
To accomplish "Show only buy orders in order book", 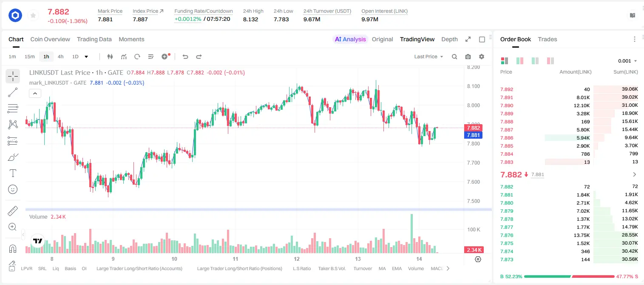I will pyautogui.click(x=535, y=61).
